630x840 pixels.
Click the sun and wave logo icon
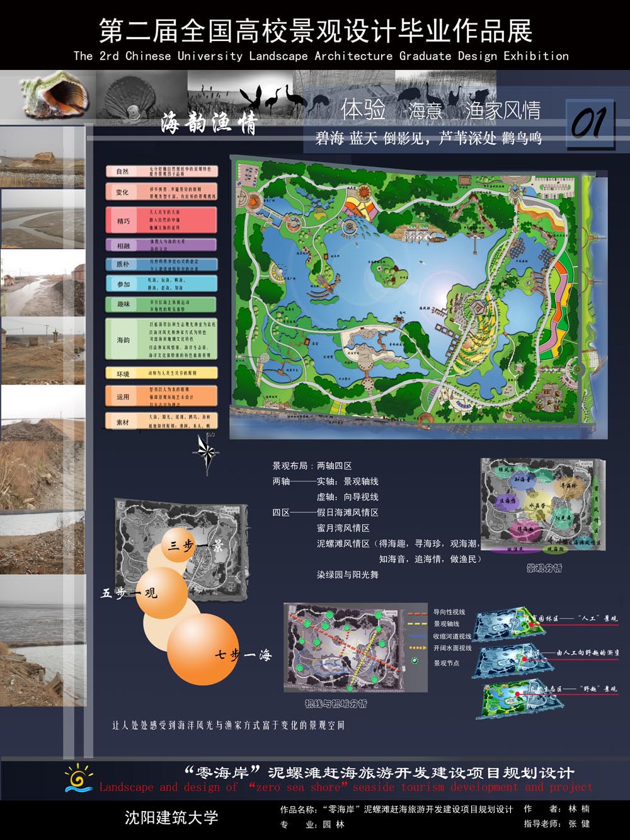click(x=78, y=777)
